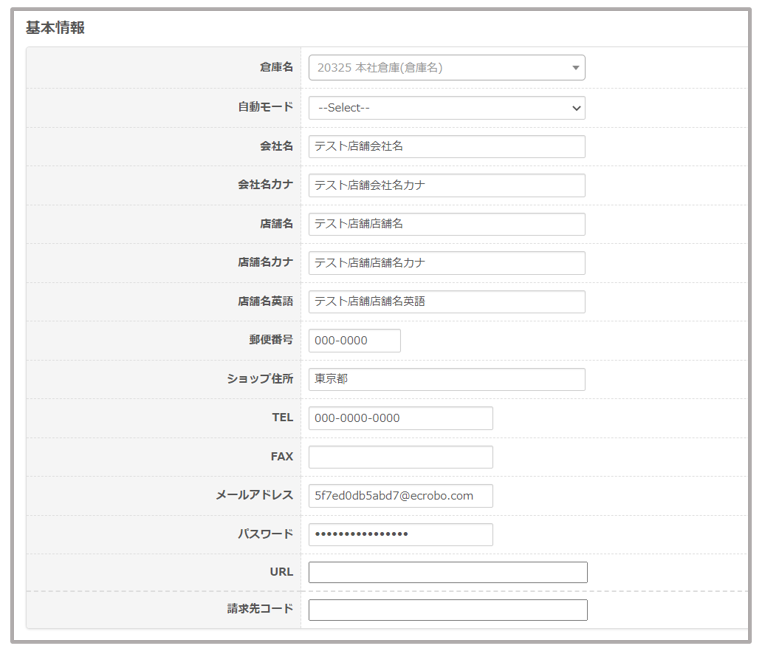Viewport: 759px width, 653px height.
Task: Open the 自動モード Select dropdown
Action: pyautogui.click(x=447, y=108)
